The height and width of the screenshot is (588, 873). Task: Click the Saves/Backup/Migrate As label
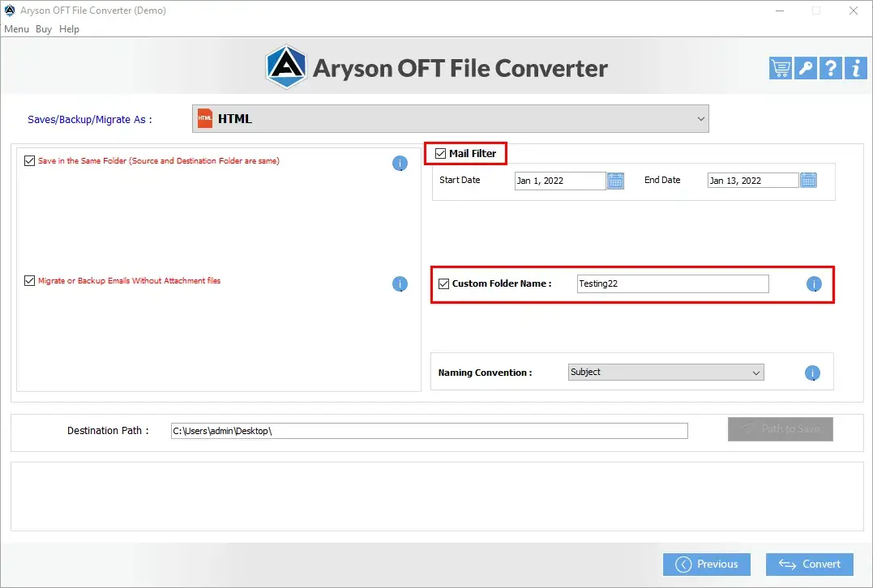[x=90, y=120]
